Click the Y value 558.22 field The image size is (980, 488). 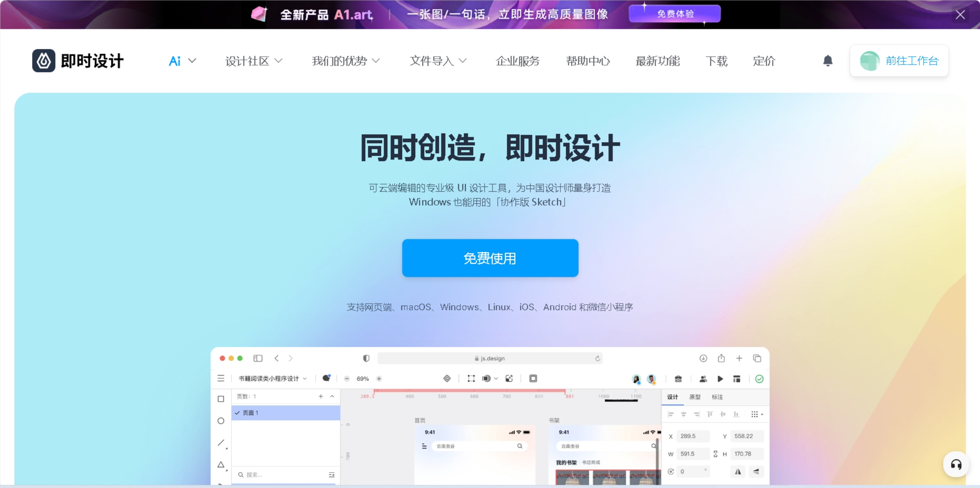[x=747, y=436]
